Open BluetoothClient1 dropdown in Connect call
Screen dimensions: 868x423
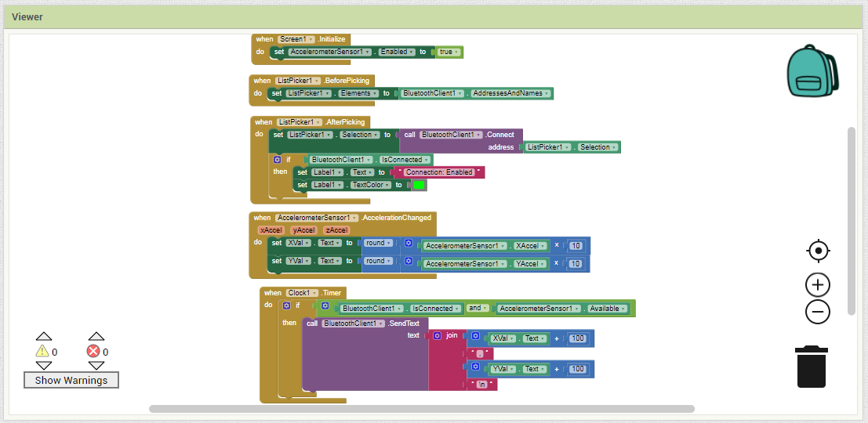point(451,135)
